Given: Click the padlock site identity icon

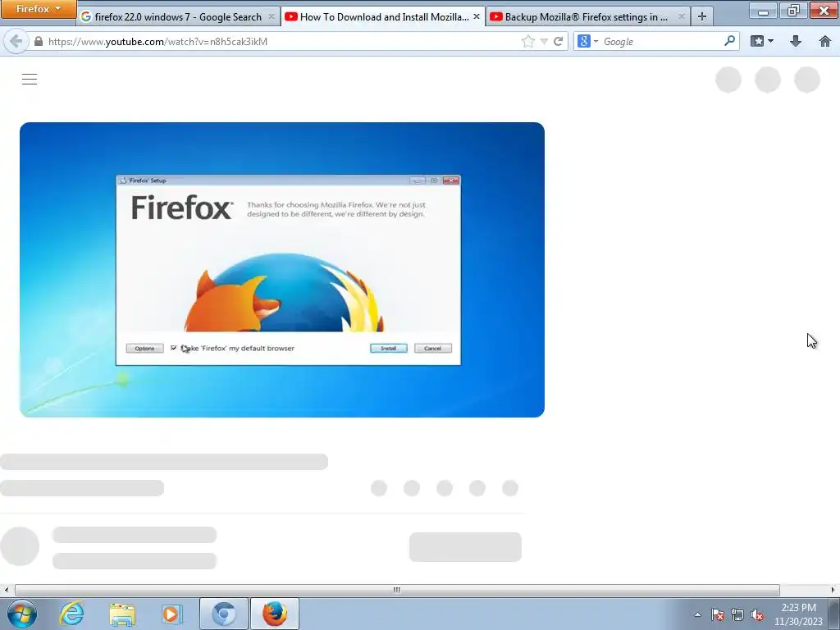Looking at the screenshot, I should pyautogui.click(x=38, y=41).
